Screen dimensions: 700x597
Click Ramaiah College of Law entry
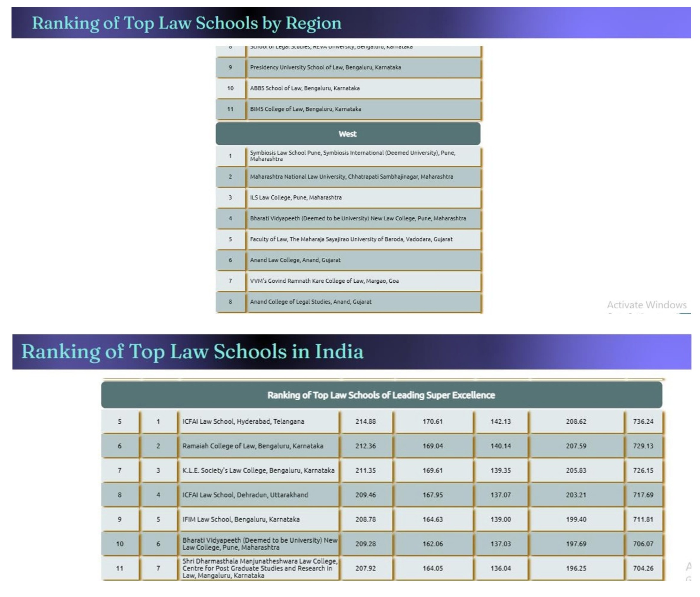coord(253,446)
